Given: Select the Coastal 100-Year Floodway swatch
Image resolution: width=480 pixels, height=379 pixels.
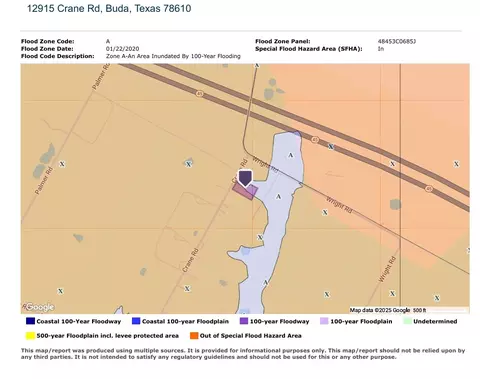Looking at the screenshot, I should point(30,321).
